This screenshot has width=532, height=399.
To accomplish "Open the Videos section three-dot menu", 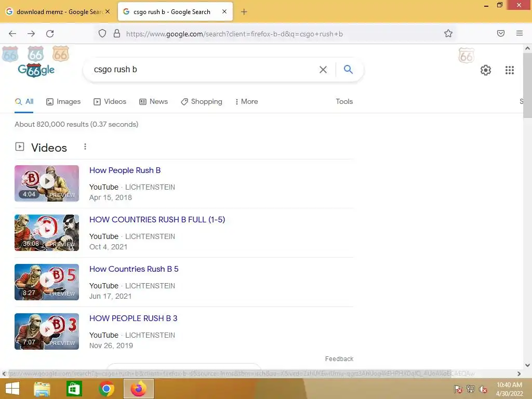I will point(85,147).
